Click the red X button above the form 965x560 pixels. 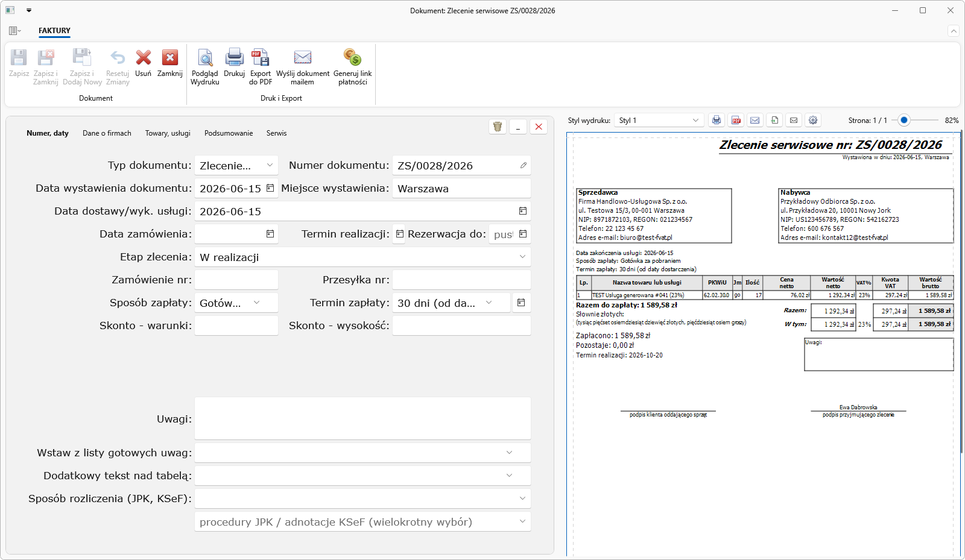[539, 127]
